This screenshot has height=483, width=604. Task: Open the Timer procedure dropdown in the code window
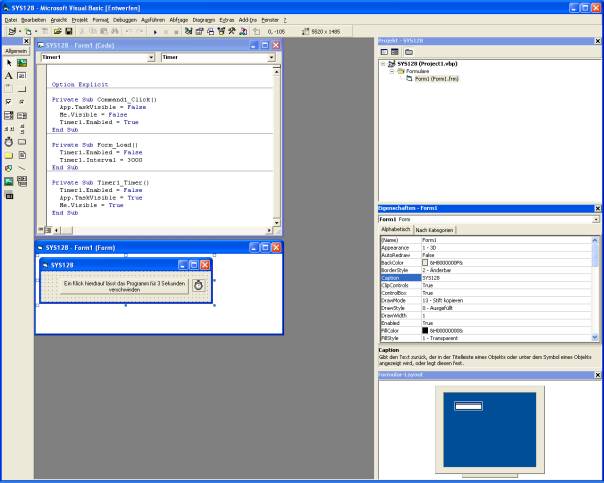click(277, 58)
